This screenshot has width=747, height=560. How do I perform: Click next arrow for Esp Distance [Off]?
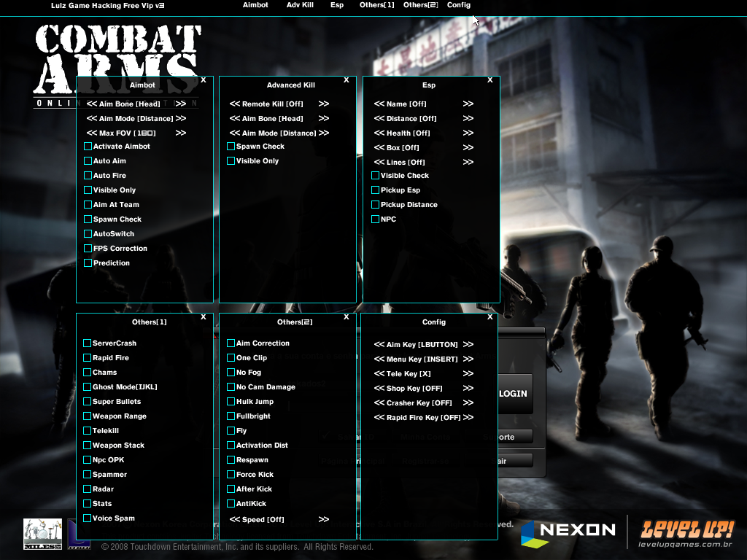coord(468,118)
